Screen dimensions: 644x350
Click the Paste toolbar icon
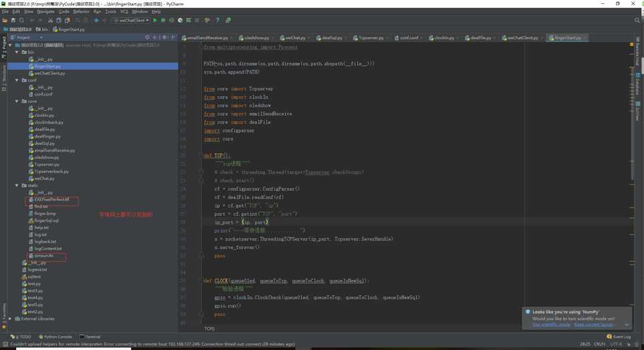67,20
